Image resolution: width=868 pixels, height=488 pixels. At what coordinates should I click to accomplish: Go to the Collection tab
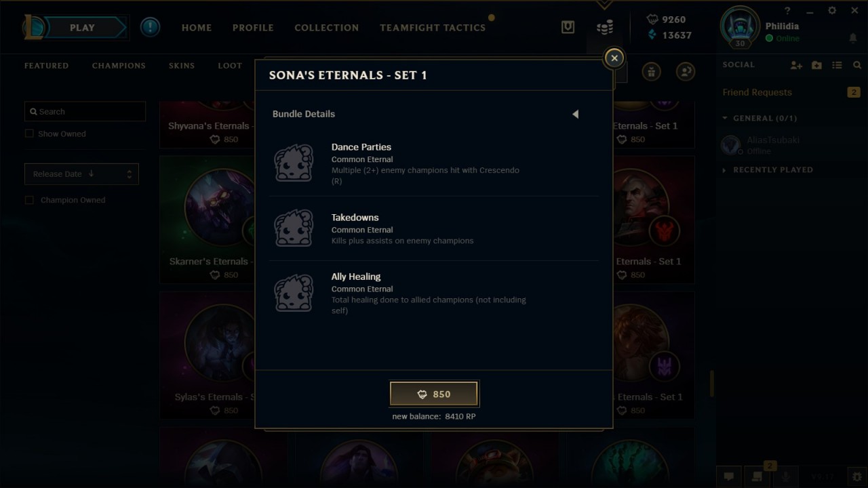coord(326,28)
